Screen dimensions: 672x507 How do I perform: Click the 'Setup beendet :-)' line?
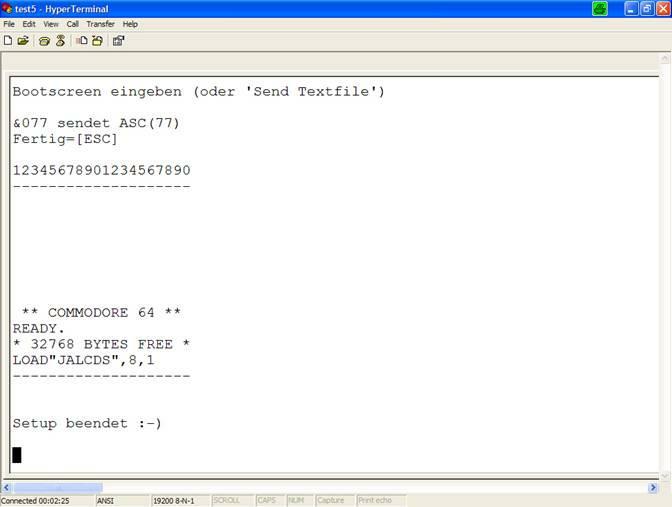tap(87, 424)
